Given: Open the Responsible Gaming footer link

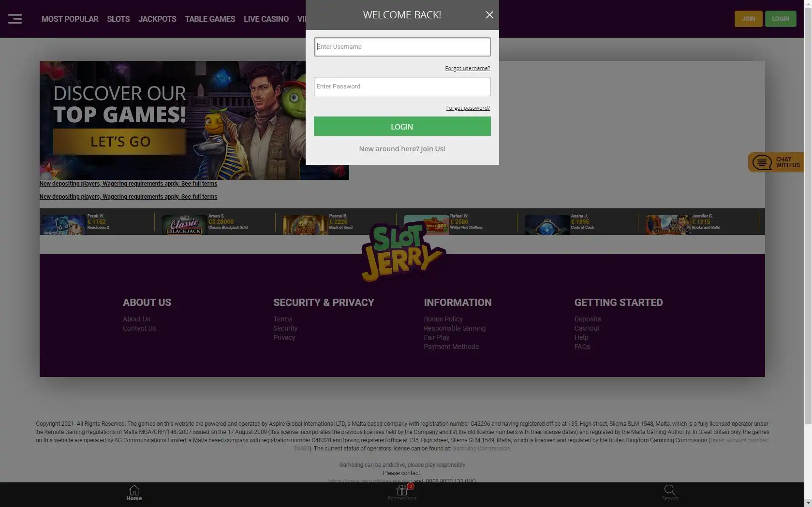Looking at the screenshot, I should tap(455, 328).
